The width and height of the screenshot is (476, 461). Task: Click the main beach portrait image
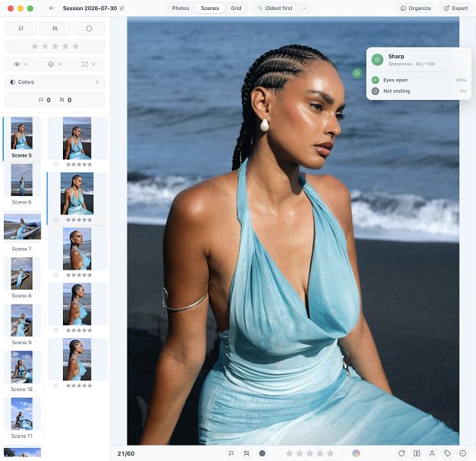[293, 231]
